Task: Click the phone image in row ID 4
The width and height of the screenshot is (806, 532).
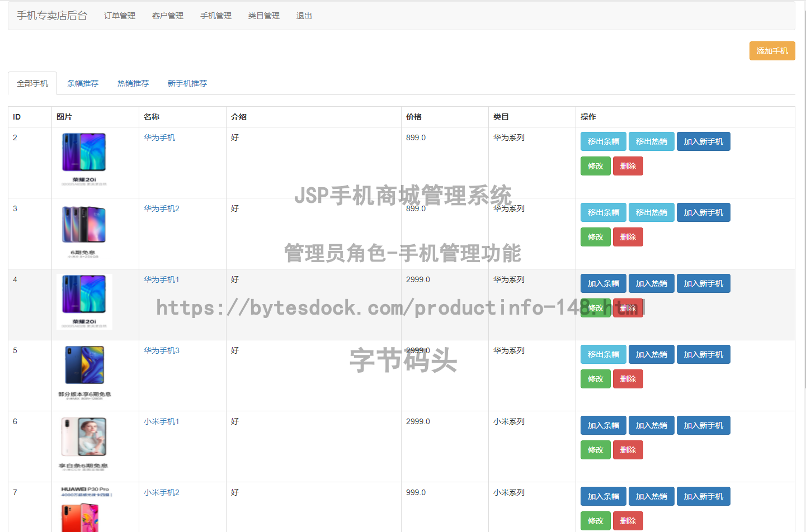Action: point(84,302)
